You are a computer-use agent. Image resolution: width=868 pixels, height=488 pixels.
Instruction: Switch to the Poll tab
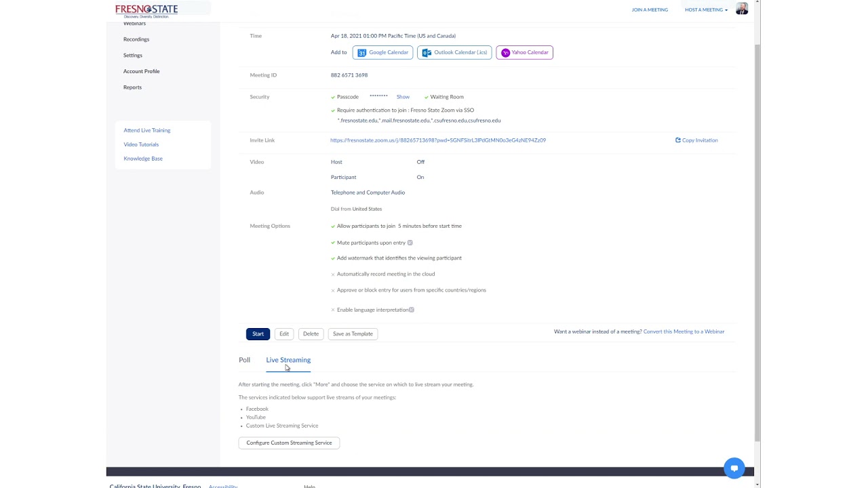coord(244,360)
